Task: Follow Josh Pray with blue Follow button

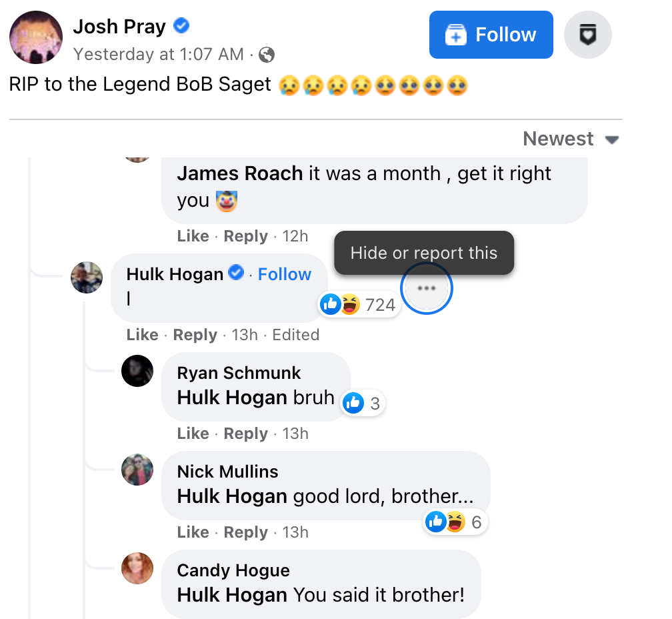Action: coord(491,35)
